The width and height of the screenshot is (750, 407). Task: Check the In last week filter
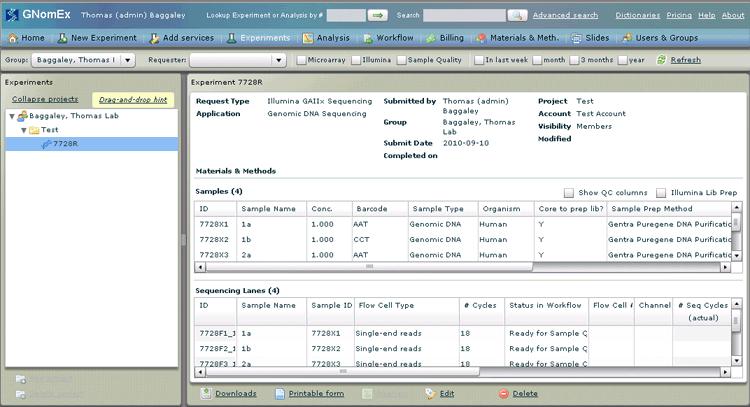pyautogui.click(x=479, y=60)
